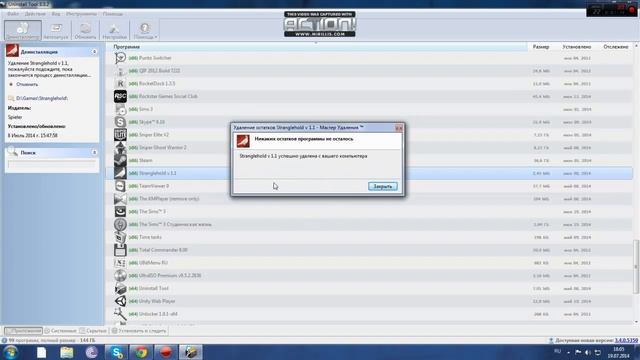640x360 pixels.
Task: Click the Обновить toolbar button
Action: coord(85,30)
